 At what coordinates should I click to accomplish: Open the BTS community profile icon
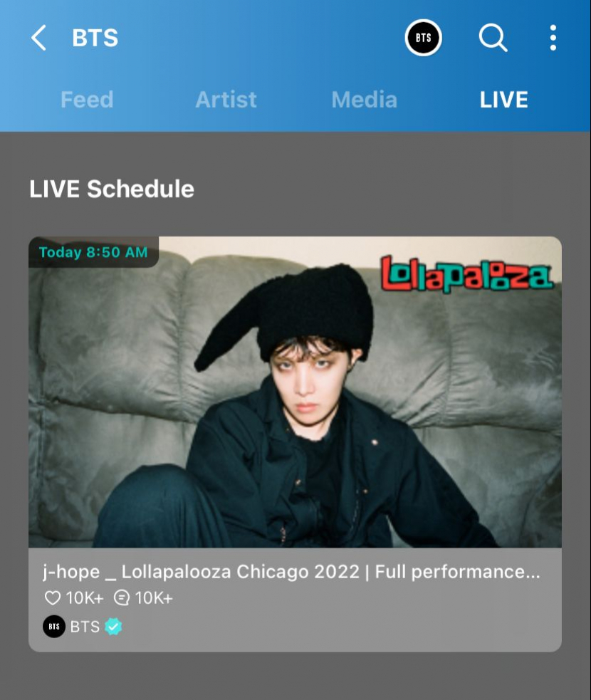[x=423, y=38]
